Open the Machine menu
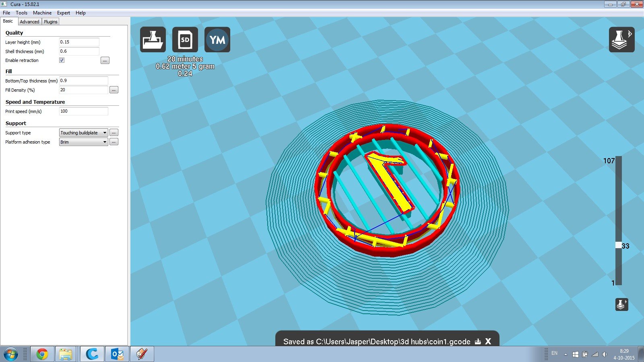The width and height of the screenshot is (644, 362). pyautogui.click(x=42, y=13)
